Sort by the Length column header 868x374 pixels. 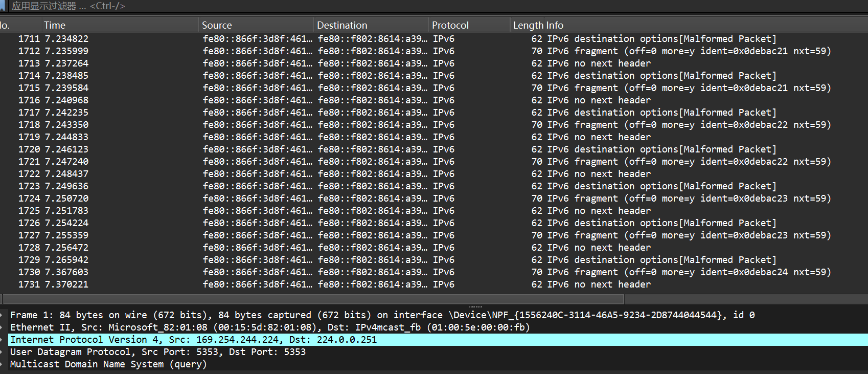click(528, 25)
